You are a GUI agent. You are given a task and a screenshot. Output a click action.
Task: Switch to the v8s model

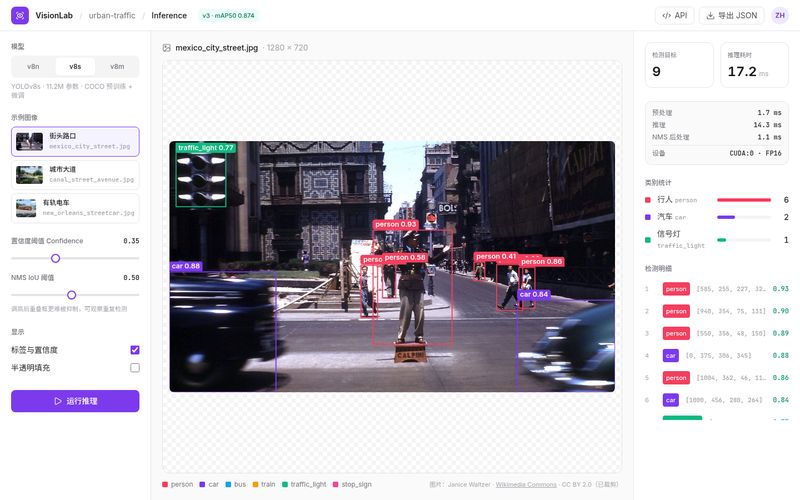pyautogui.click(x=75, y=66)
